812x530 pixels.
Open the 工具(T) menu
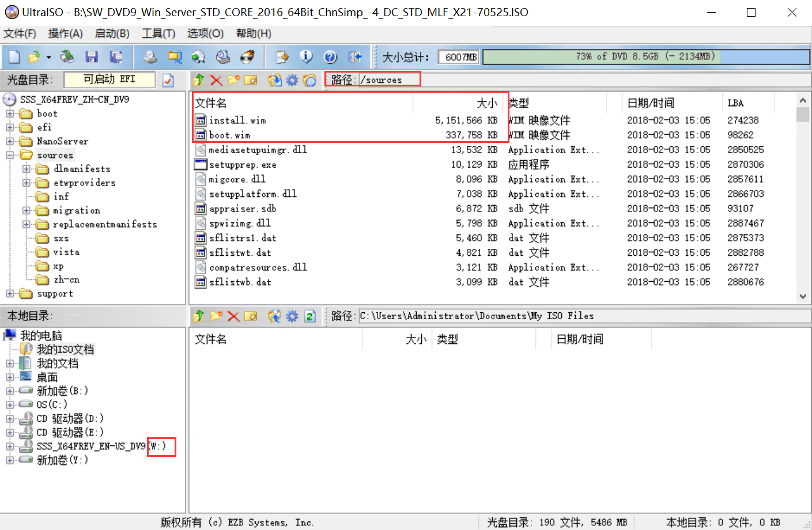pyautogui.click(x=158, y=33)
